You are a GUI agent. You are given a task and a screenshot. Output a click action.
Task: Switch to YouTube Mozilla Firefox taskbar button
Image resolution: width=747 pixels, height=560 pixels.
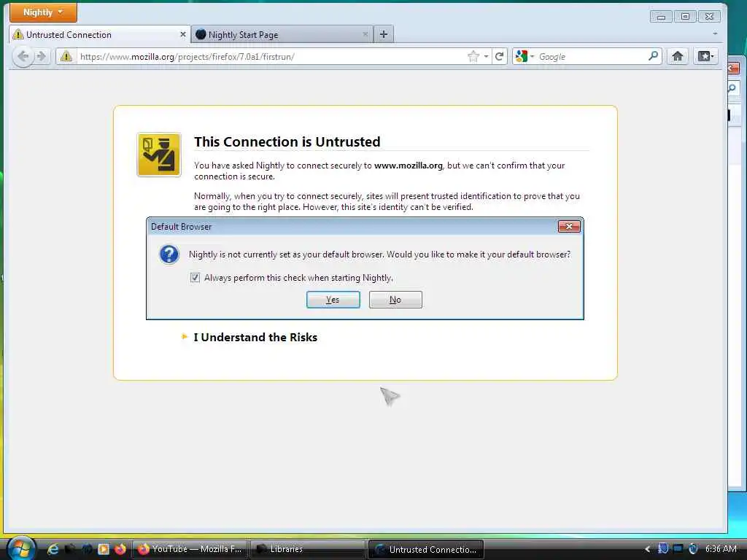[190, 549]
